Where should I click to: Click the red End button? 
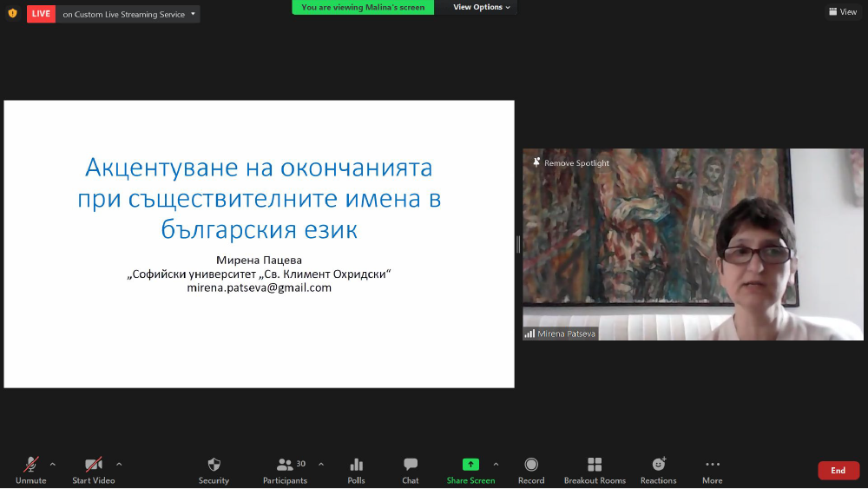[x=838, y=471]
